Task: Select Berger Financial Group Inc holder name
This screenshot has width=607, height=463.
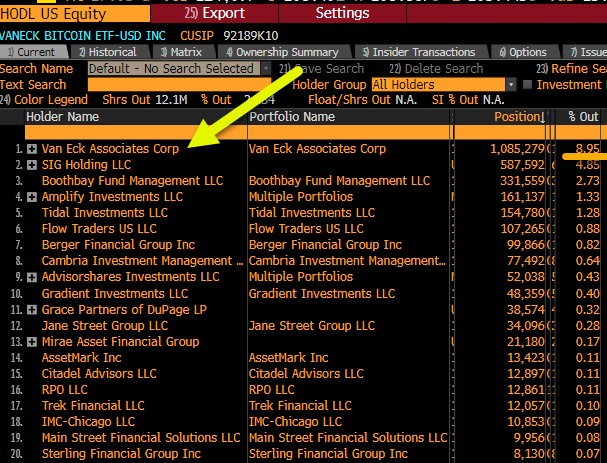Action: [x=118, y=245]
